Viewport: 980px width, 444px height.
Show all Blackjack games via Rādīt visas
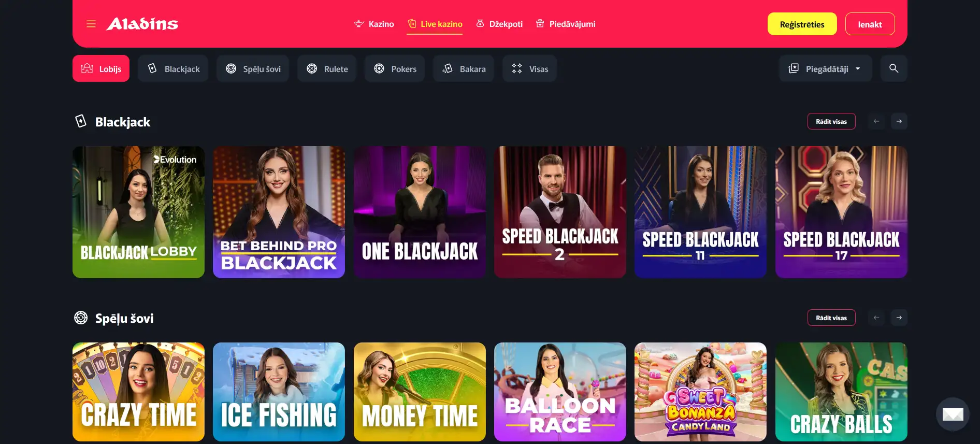[831, 121]
